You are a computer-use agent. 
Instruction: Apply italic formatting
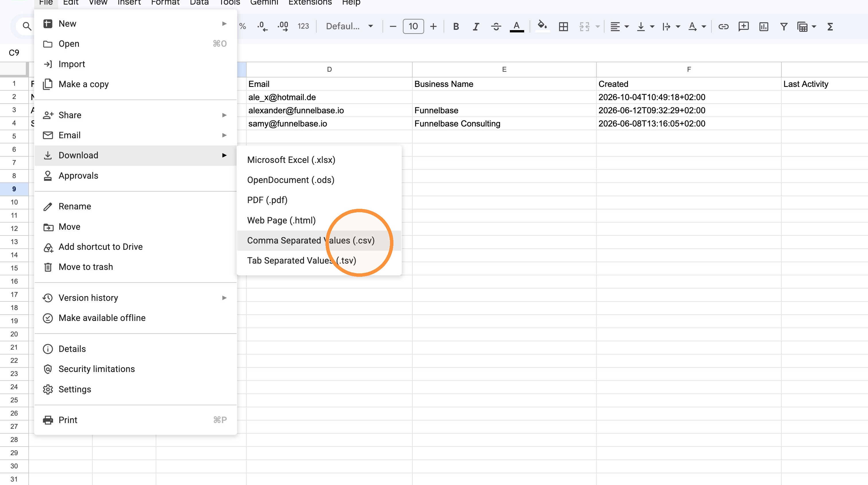click(475, 26)
